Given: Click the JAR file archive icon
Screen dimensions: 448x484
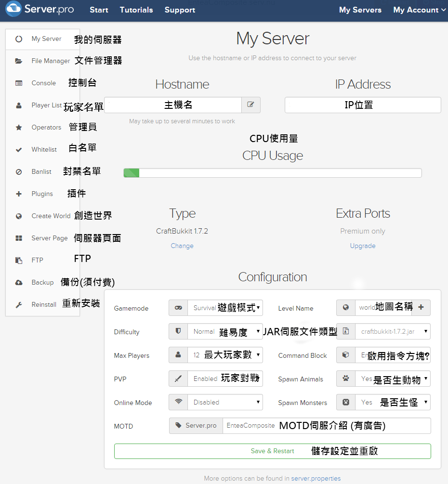Looking at the screenshot, I should [x=346, y=331].
